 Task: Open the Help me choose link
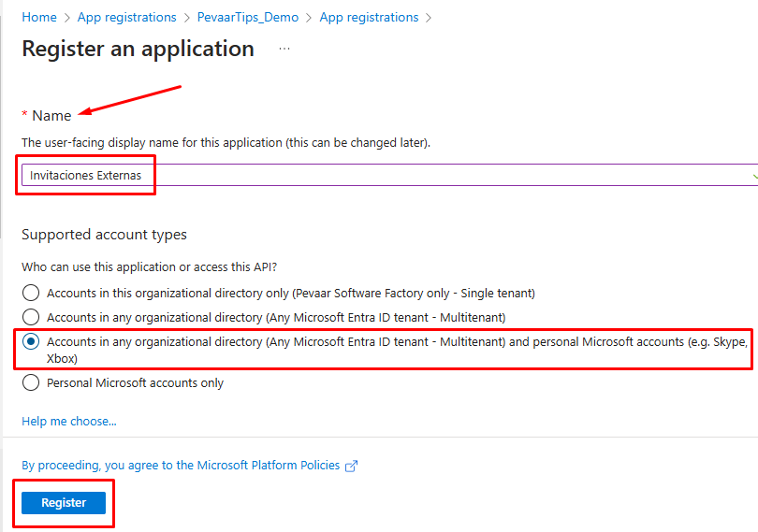click(69, 422)
